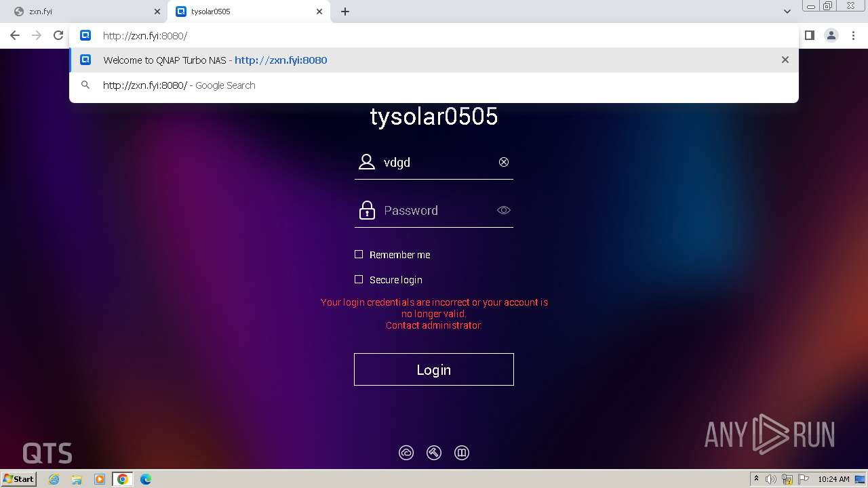Open the network tray icon

tap(787, 479)
